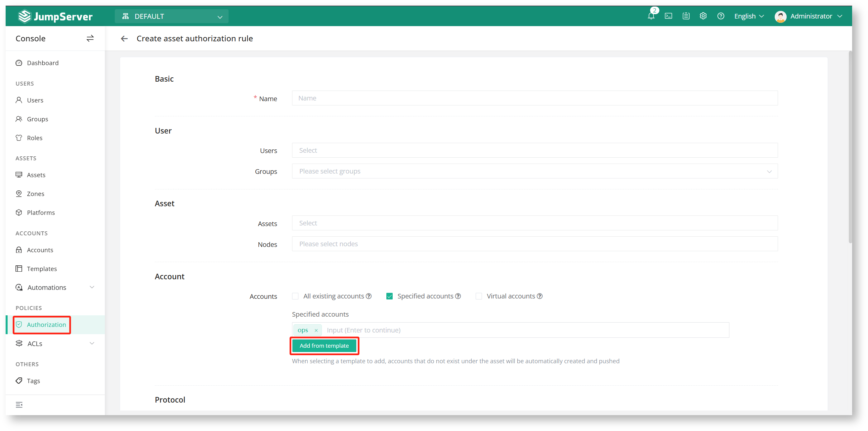The image size is (868, 431).
Task: Open system settings gear icon
Action: (703, 16)
